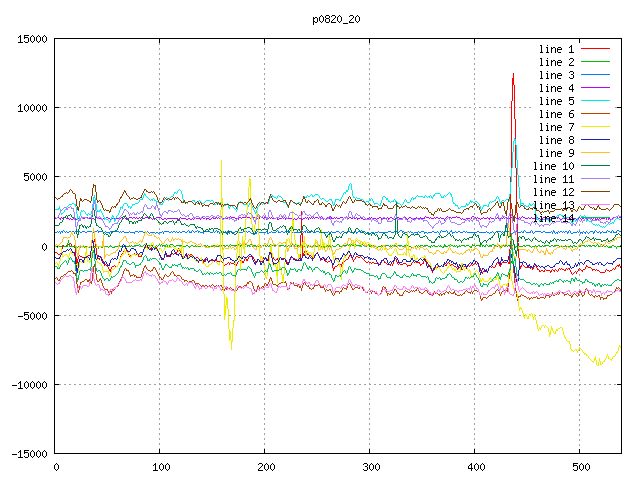
Task: Click the top of the tall red spike
Action: pyautogui.click(x=513, y=74)
